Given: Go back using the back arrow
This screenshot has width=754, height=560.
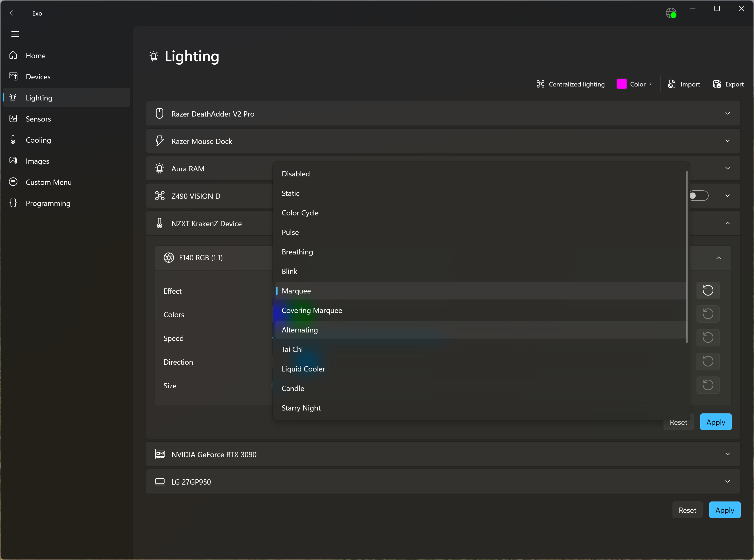Looking at the screenshot, I should 13,13.
